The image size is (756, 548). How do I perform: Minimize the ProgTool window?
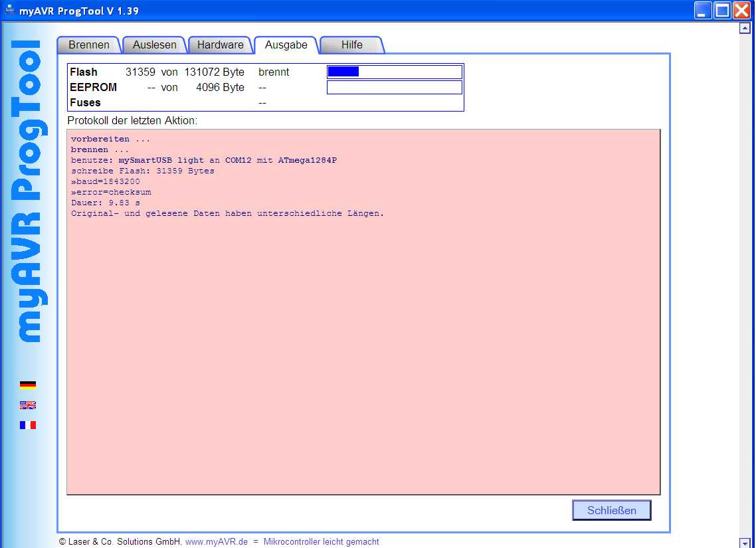pos(702,10)
